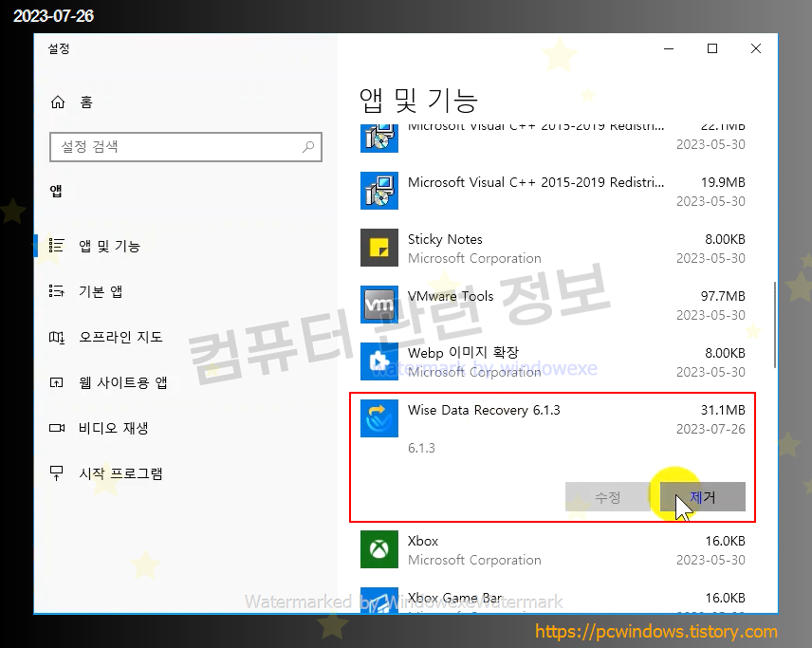Focus the 설정 검색 search field
This screenshot has width=812, height=648.
point(186,147)
